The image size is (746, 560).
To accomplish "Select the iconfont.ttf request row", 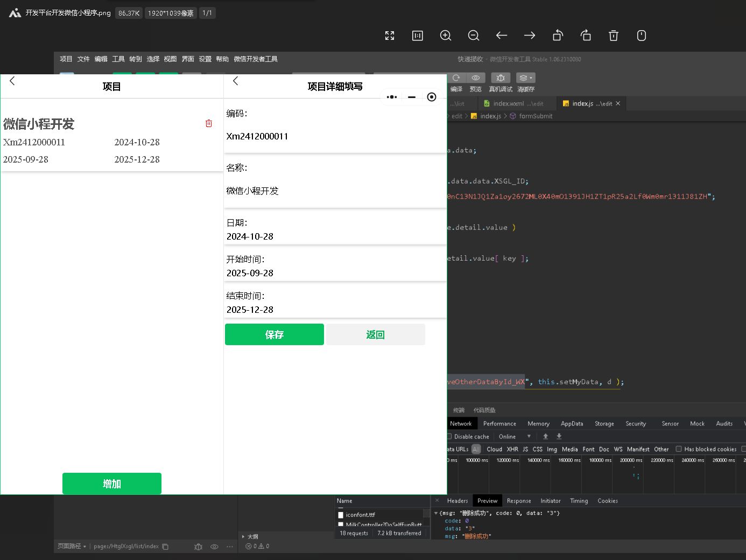I will (x=379, y=515).
